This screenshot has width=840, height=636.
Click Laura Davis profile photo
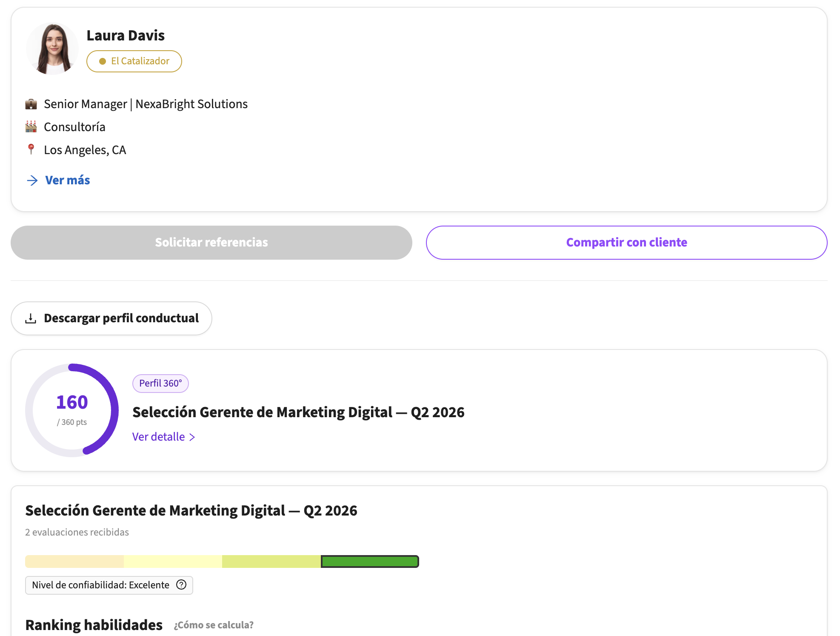point(52,49)
